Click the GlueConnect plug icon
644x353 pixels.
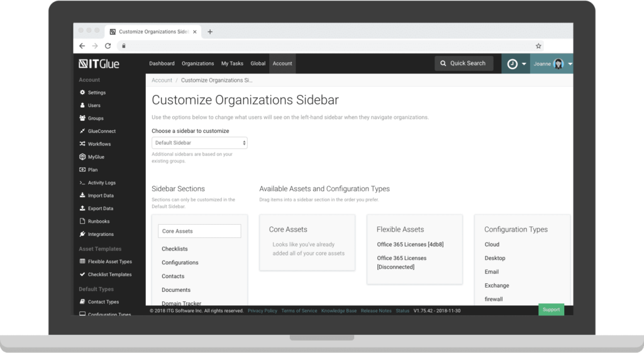point(82,131)
